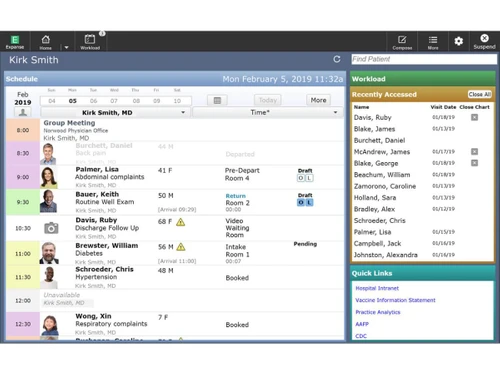Expand the Home dropdown arrow
500x375 pixels.
66,47
